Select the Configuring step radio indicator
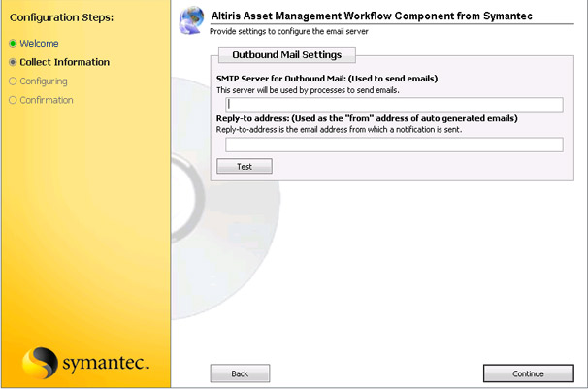 13,81
